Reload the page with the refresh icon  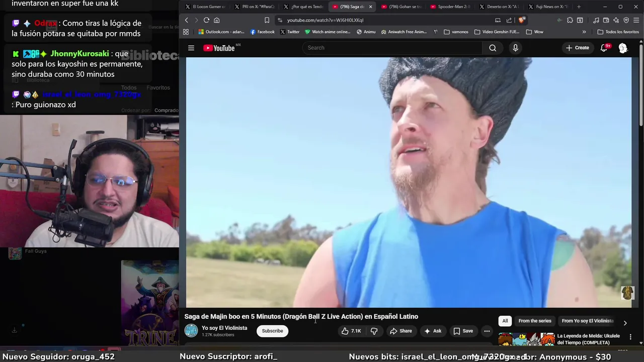tap(206, 20)
